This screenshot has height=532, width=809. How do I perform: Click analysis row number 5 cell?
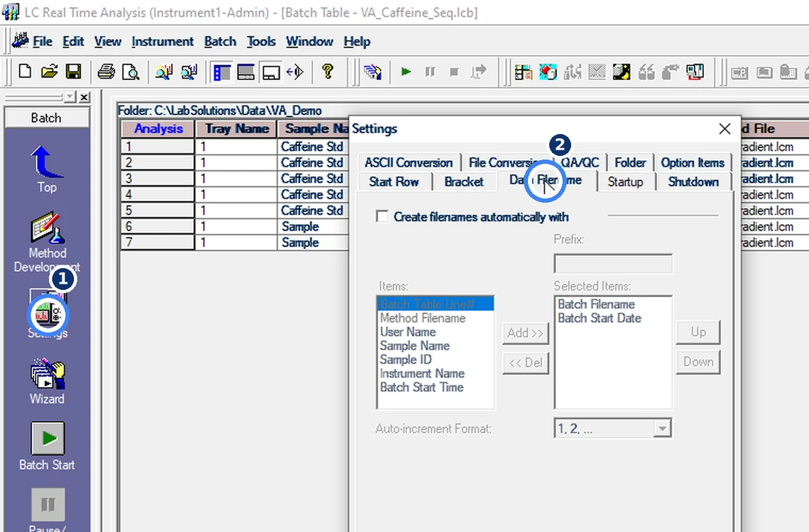click(x=158, y=211)
